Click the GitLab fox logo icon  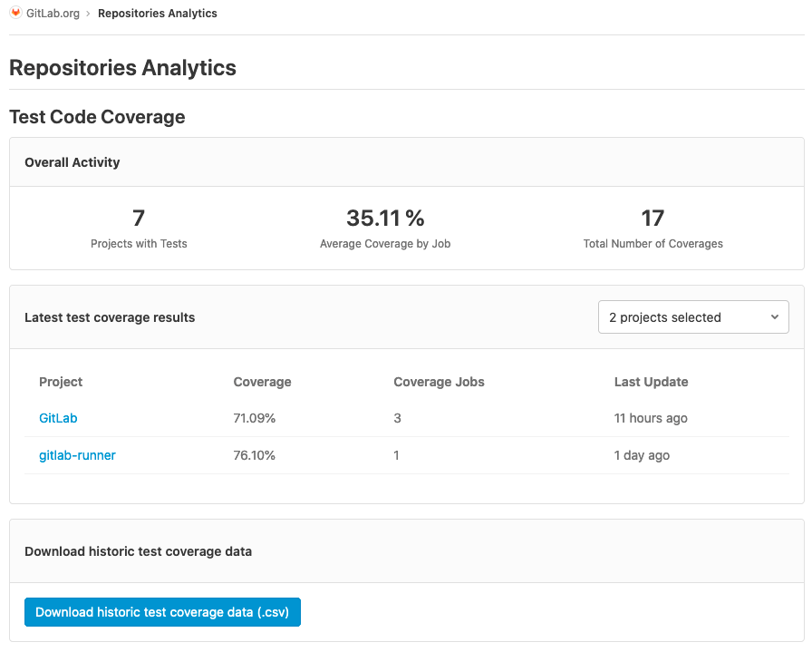[15, 14]
